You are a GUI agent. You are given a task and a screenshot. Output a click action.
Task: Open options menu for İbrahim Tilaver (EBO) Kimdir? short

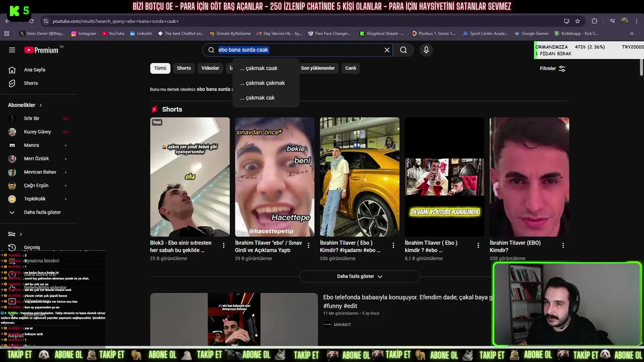pos(563,245)
